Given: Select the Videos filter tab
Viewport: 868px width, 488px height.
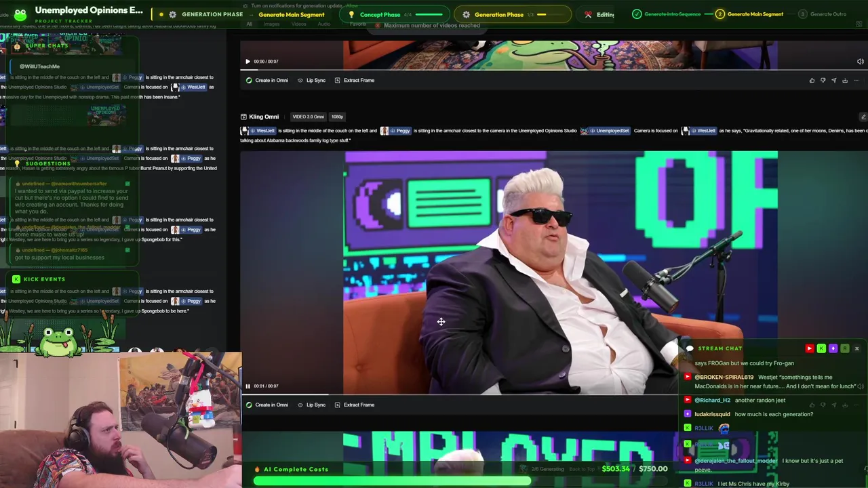Looking at the screenshot, I should [x=299, y=24].
